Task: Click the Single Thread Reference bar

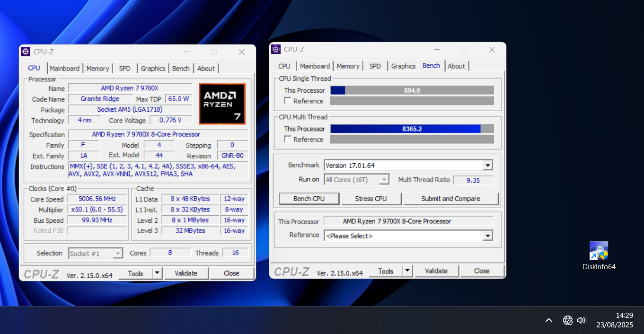Action: coord(412,101)
